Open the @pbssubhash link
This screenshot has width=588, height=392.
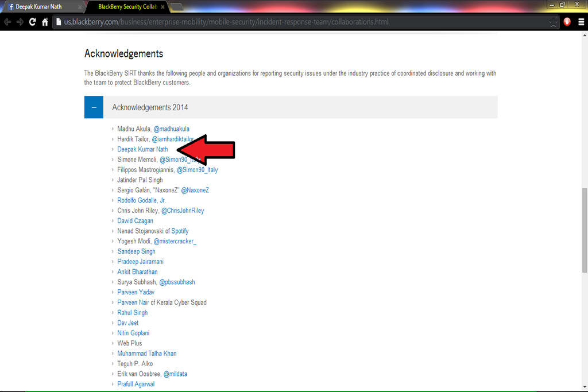(x=177, y=282)
